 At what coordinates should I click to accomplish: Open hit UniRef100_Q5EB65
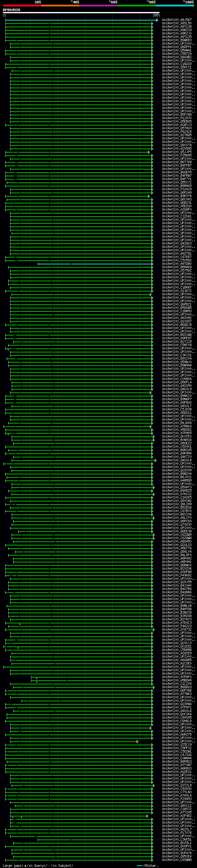click(177, 122)
